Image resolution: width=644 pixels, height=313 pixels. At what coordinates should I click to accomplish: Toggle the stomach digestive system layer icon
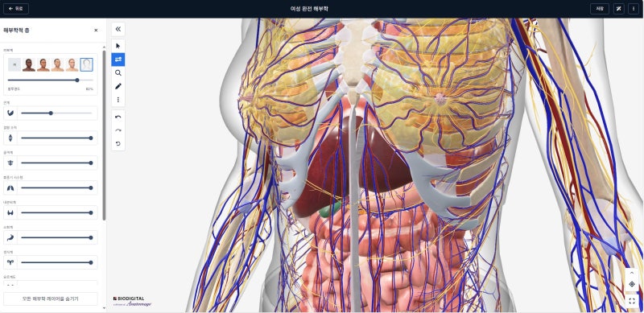tap(10, 237)
